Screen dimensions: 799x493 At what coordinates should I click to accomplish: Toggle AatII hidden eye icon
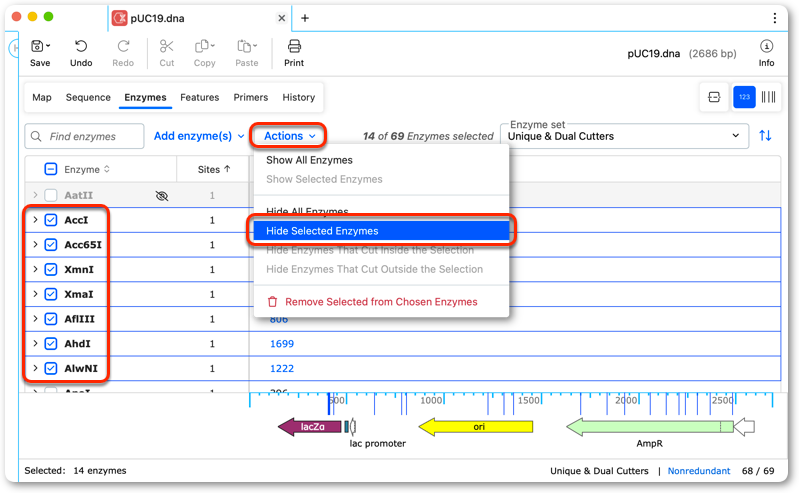(x=162, y=196)
